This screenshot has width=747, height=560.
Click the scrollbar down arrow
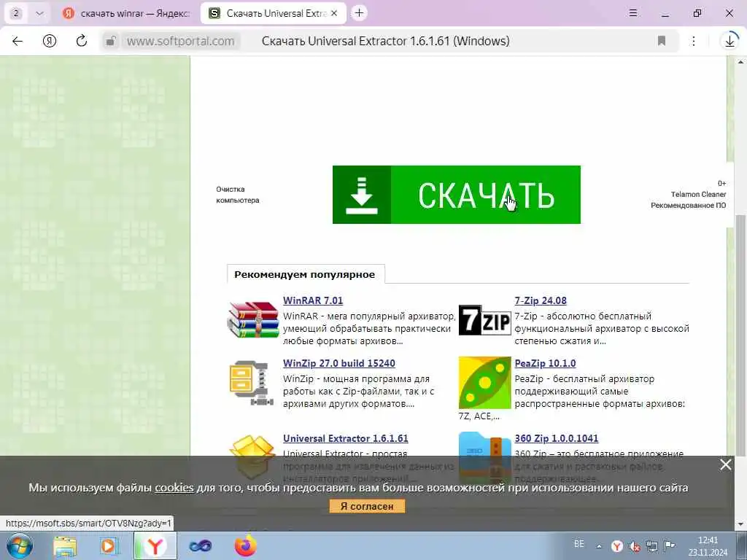coord(741,524)
